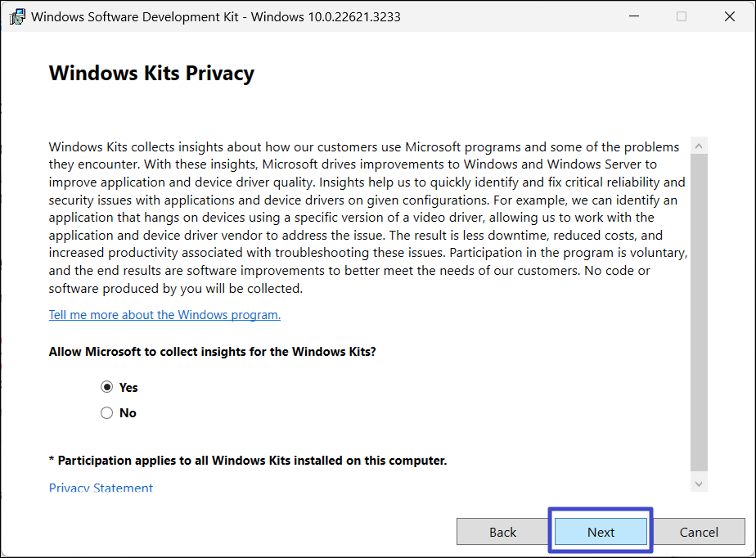756x558 pixels.
Task: Proceed by clicking the Next button
Action: (x=601, y=532)
